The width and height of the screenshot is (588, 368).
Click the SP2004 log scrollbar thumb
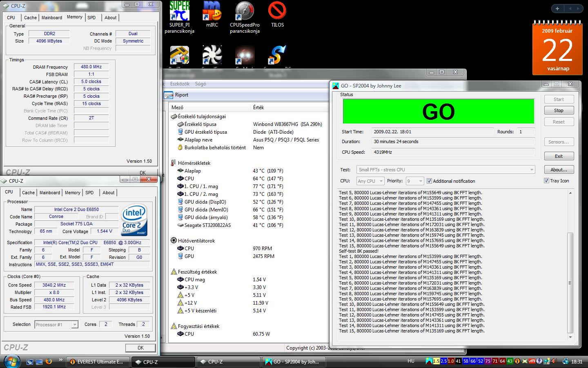coord(570,283)
